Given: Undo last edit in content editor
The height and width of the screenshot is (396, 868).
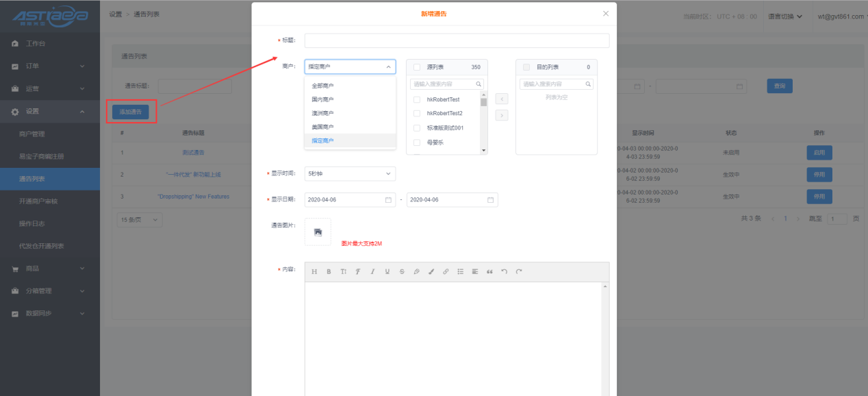Looking at the screenshot, I should click(505, 272).
